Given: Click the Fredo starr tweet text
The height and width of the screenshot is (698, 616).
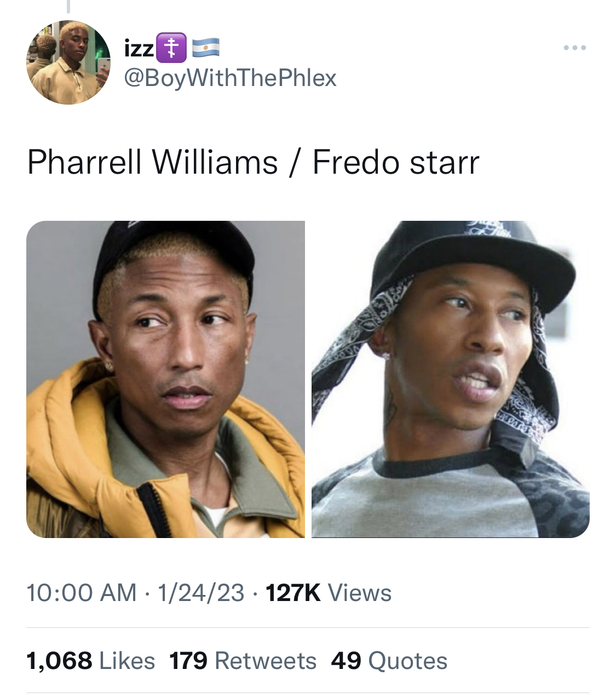Looking at the screenshot, I should point(396,163).
